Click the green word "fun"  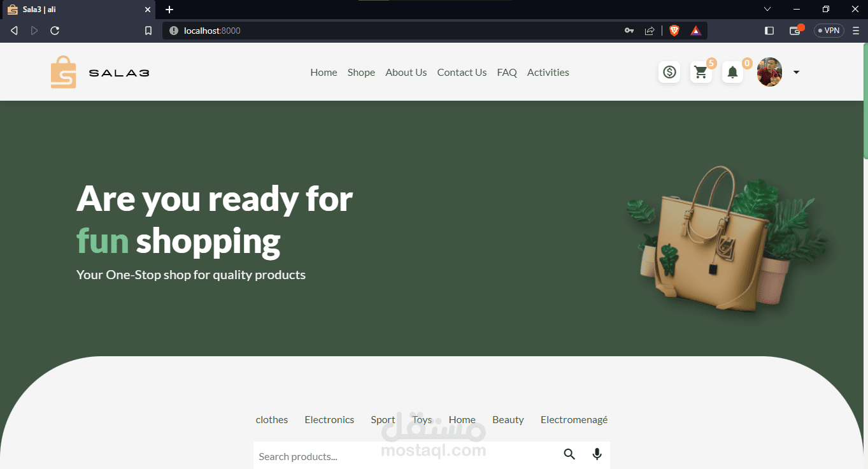103,241
